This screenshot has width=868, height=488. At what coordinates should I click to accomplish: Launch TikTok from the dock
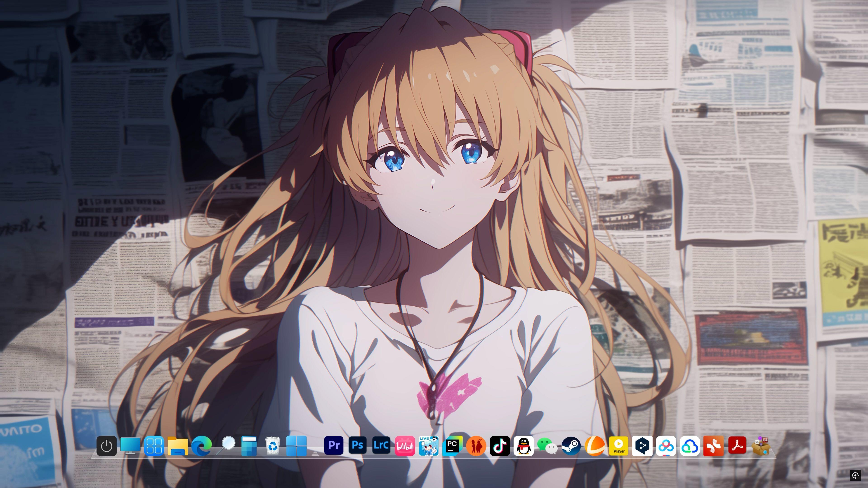pyautogui.click(x=500, y=446)
